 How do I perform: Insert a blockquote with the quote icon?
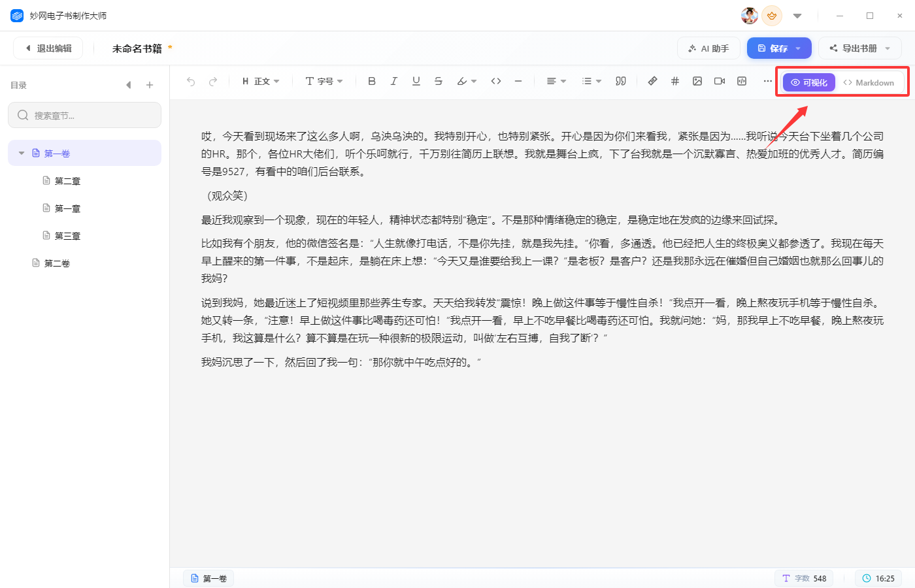[621, 81]
